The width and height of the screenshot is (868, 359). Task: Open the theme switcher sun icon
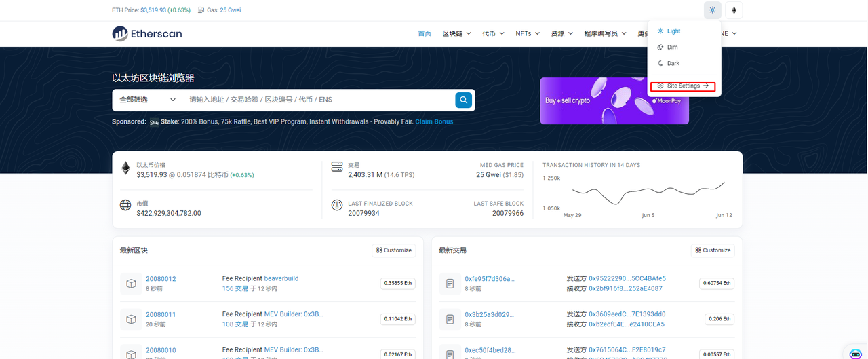(x=712, y=10)
